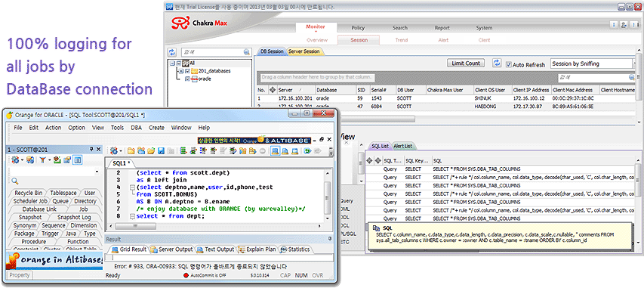Open the File menu in Orange
644x288 pixels.
pos(17,128)
